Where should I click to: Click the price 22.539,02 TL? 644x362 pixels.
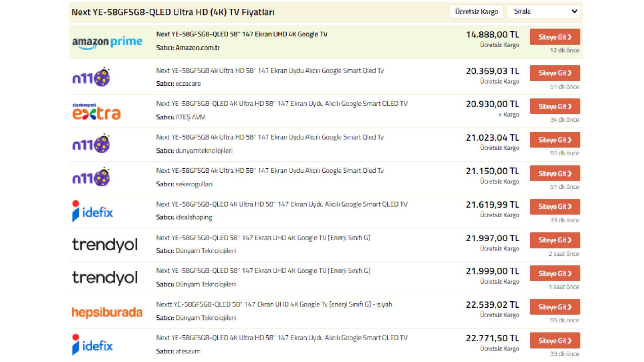tap(492, 305)
